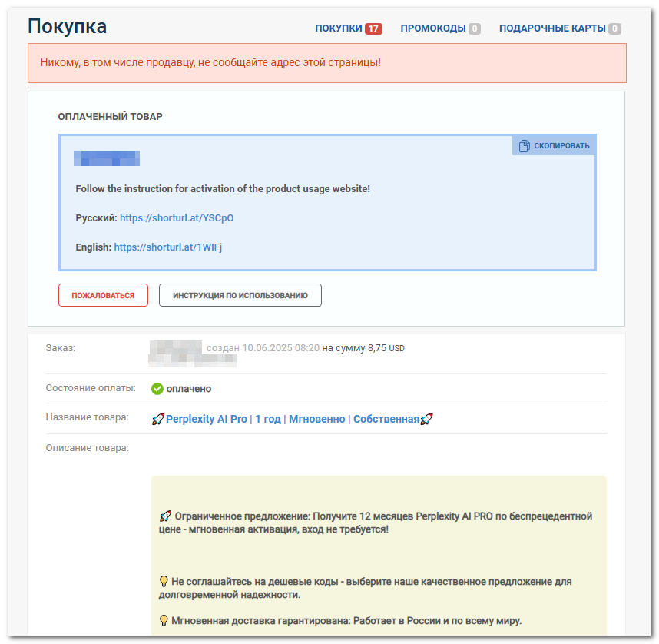Click the Покупка page heading
Screen dimensions: 659x644
pyautogui.click(x=68, y=26)
